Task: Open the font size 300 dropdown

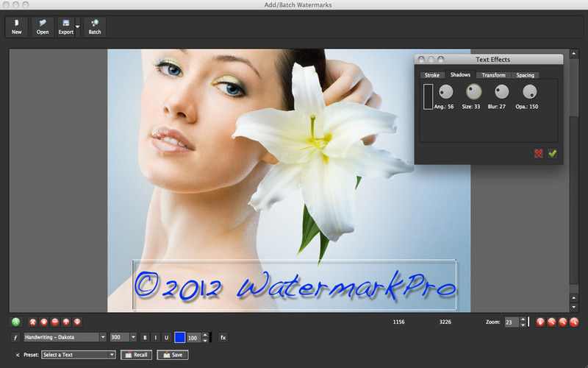Action: [123, 337]
